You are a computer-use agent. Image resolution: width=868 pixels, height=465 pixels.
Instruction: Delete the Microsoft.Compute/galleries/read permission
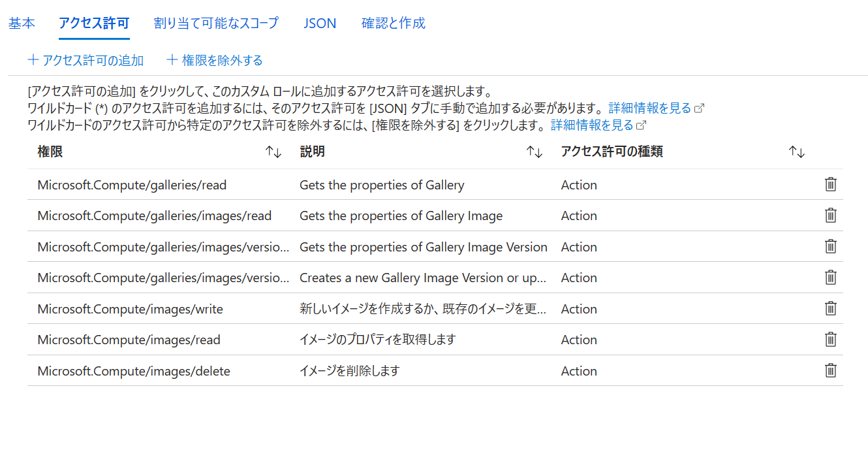click(x=831, y=185)
